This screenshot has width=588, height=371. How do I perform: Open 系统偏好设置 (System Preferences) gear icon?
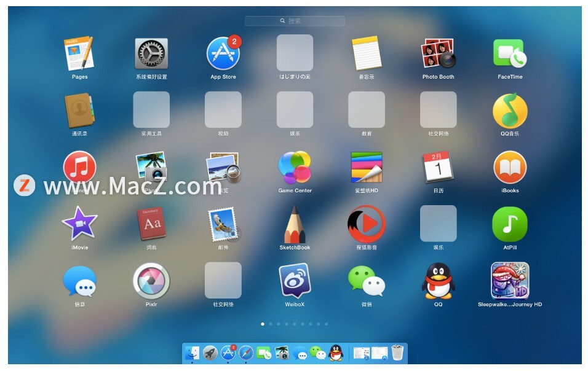pyautogui.click(x=151, y=53)
